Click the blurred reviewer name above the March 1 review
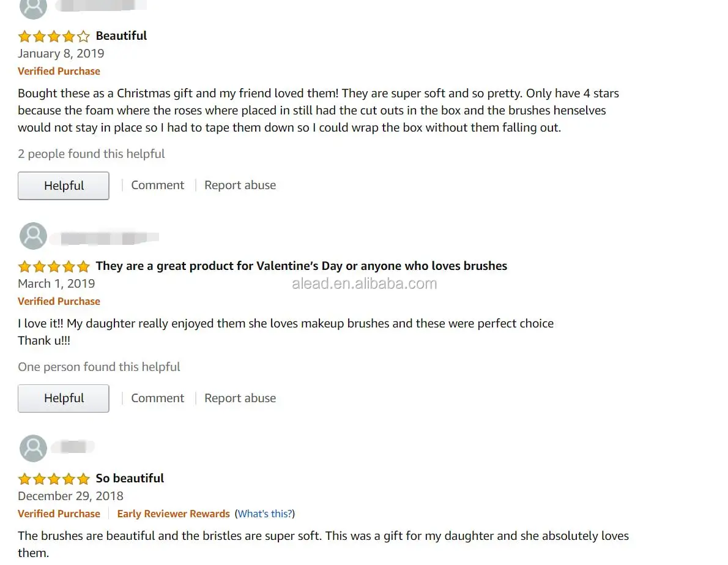The width and height of the screenshot is (728, 565). point(104,237)
